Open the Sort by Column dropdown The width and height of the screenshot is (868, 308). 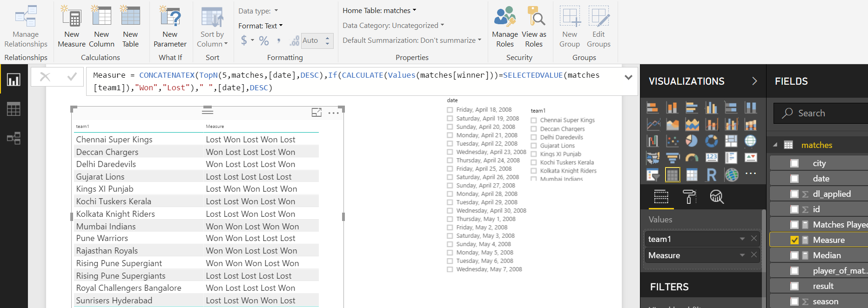tap(212, 27)
